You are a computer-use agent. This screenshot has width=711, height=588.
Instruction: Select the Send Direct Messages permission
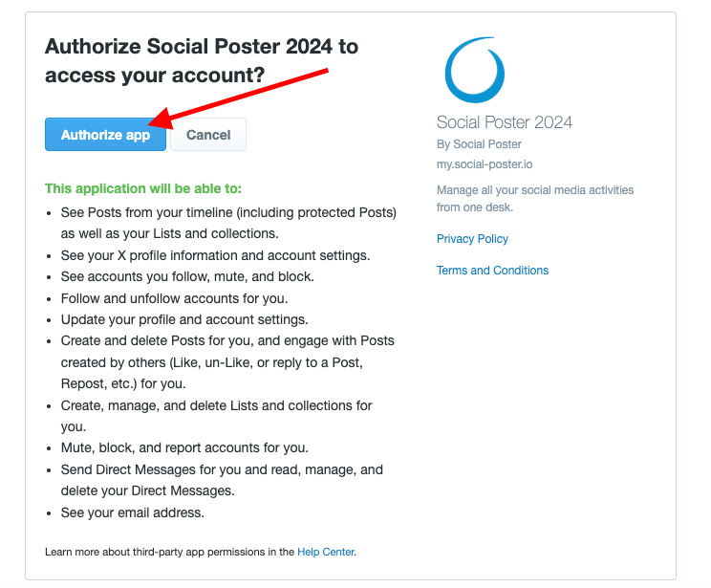(x=222, y=480)
